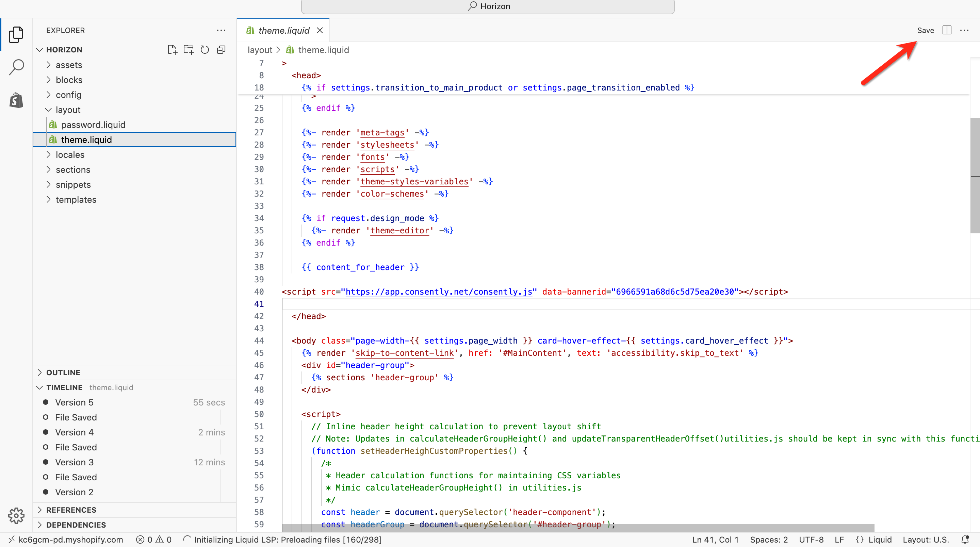Collapse the layout folder
Image resolution: width=980 pixels, height=547 pixels.
click(x=68, y=110)
